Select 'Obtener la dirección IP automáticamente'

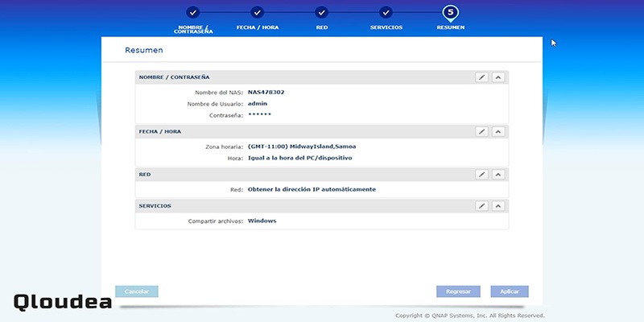312,189
